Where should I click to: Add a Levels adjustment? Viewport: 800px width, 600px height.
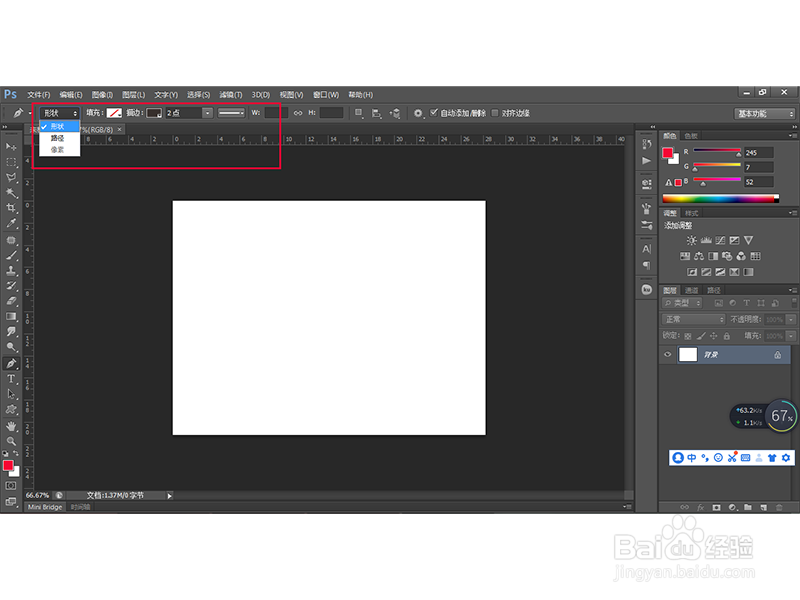(x=706, y=240)
